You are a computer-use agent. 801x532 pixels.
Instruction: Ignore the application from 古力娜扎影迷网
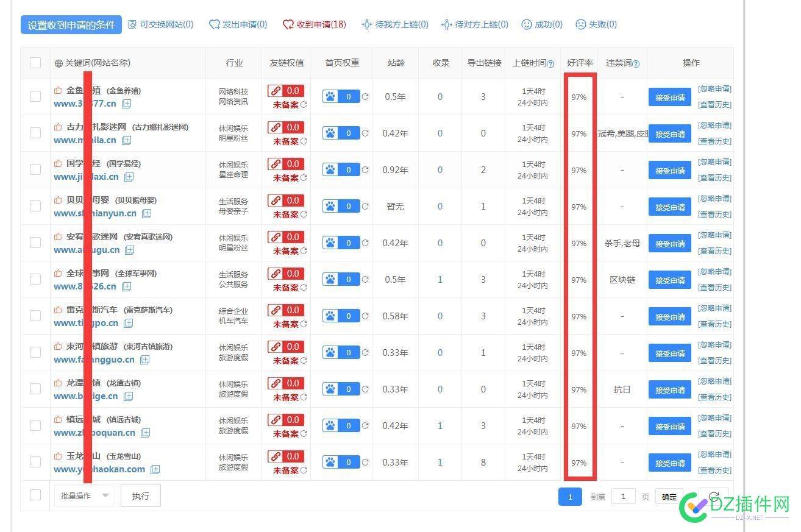[x=714, y=126]
